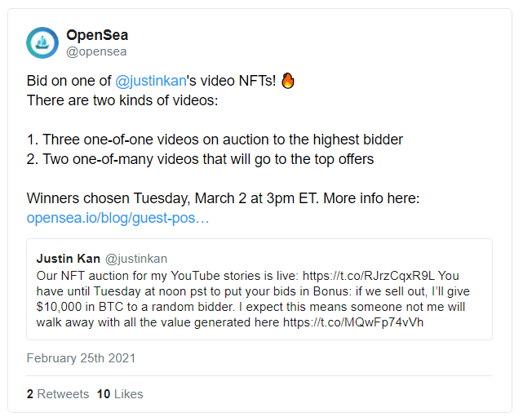This screenshot has height=417, width=532.
Task: Click Justin Kan's name in quoted tweet
Action: click(x=69, y=259)
